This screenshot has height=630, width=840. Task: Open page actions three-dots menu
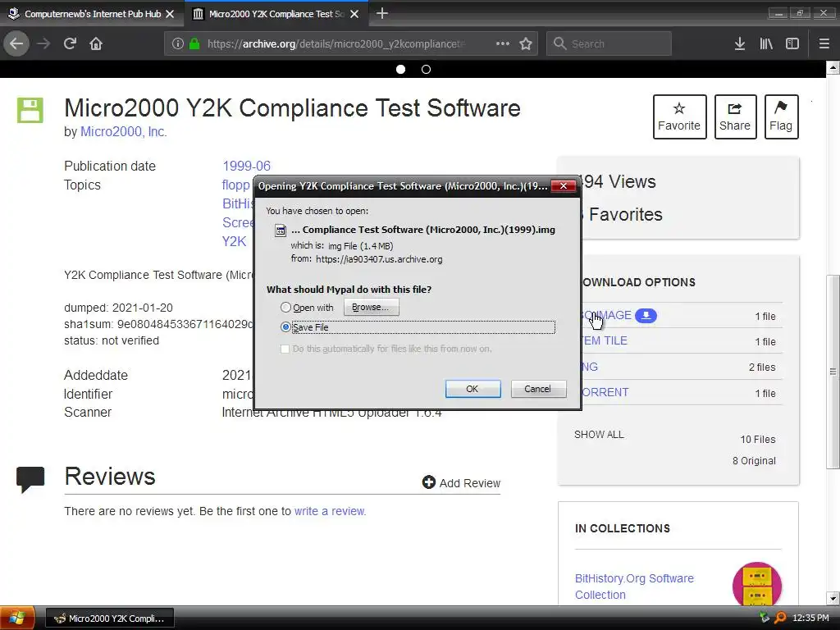click(503, 43)
